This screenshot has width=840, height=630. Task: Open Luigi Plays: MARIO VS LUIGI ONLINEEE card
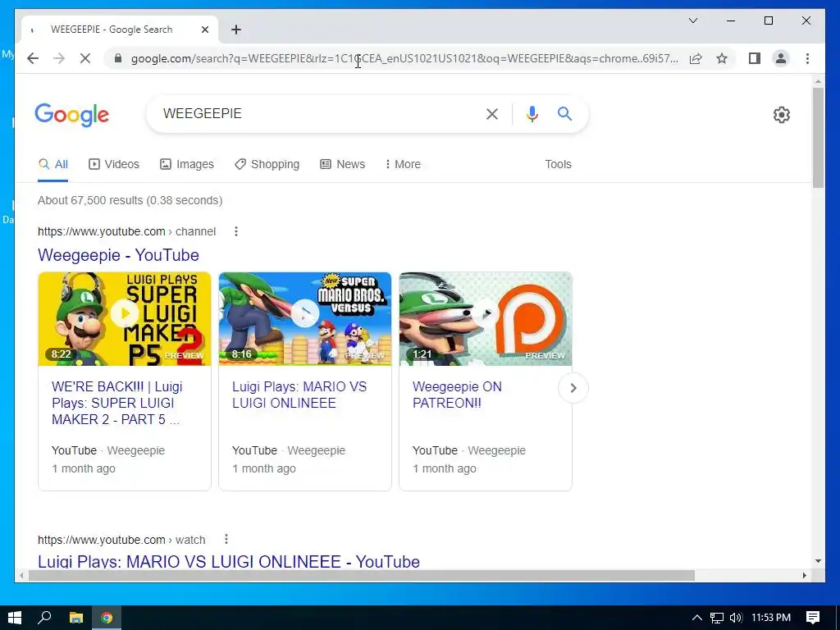point(299,395)
